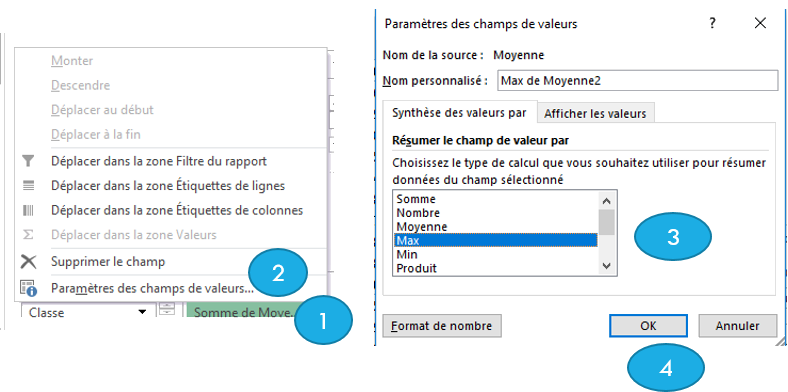Image resolution: width=788 pixels, height=392 pixels.
Task: Click the Format de nombre button
Action: (x=442, y=326)
